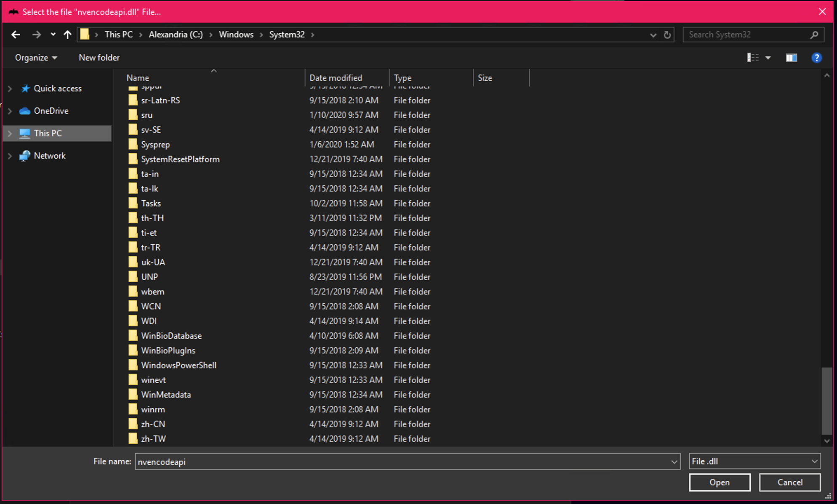Sort the list by Date modified
The image size is (837, 504).
pyautogui.click(x=336, y=77)
